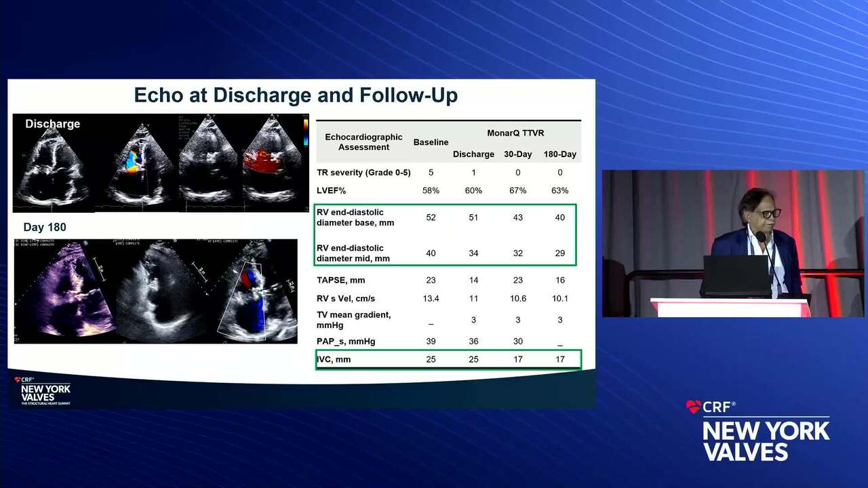The image size is (868, 488).
Task: Select the IVC Baseline value 25
Action: (431, 359)
